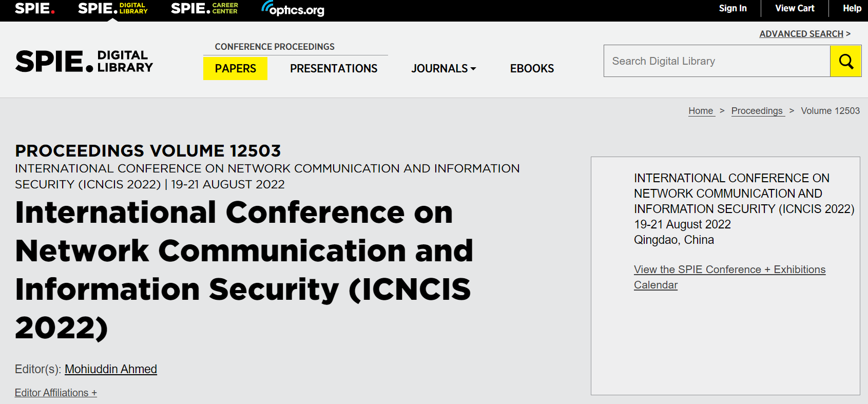Select the Papers tab
Screen dimensions: 868x404
(x=235, y=68)
